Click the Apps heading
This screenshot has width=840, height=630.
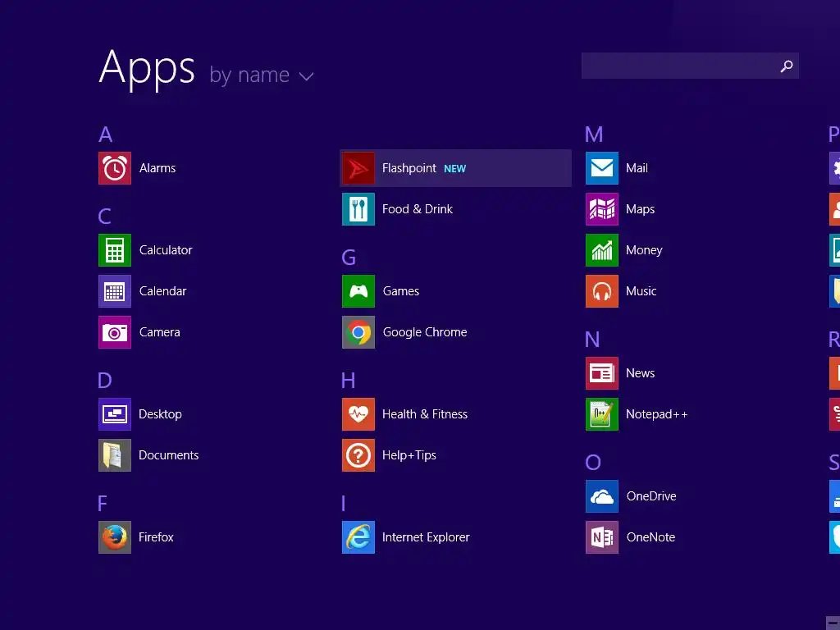point(147,69)
